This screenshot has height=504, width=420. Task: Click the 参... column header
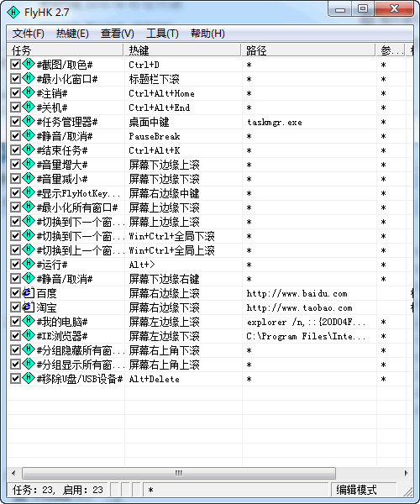(391, 50)
